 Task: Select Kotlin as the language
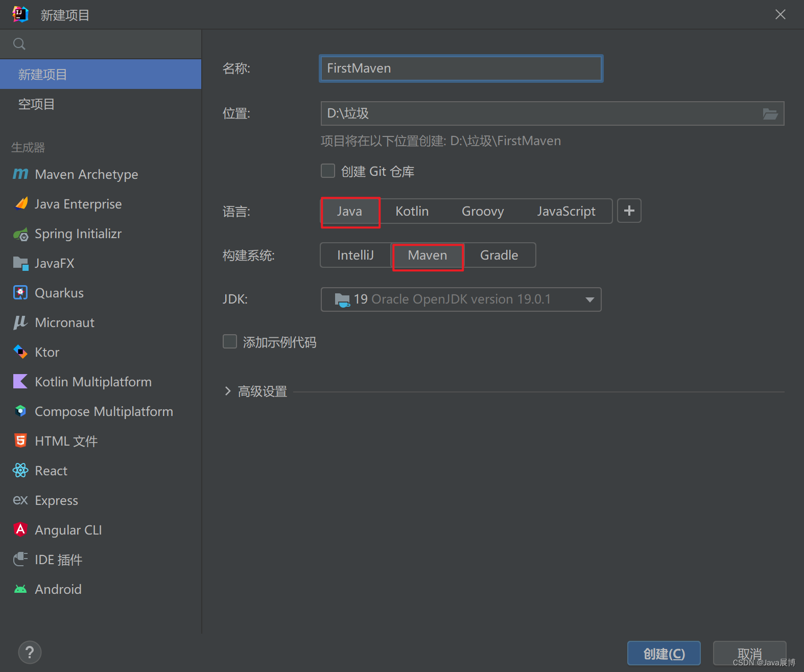[x=412, y=211]
